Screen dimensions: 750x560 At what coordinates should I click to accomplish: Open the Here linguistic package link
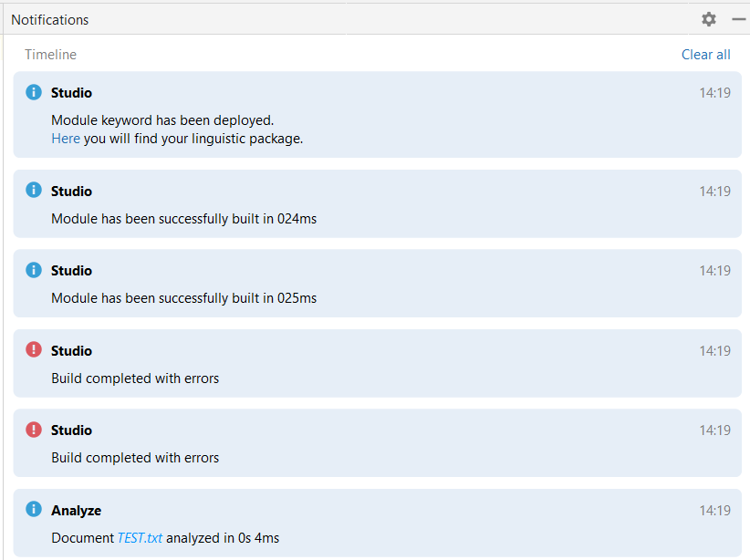tap(66, 139)
